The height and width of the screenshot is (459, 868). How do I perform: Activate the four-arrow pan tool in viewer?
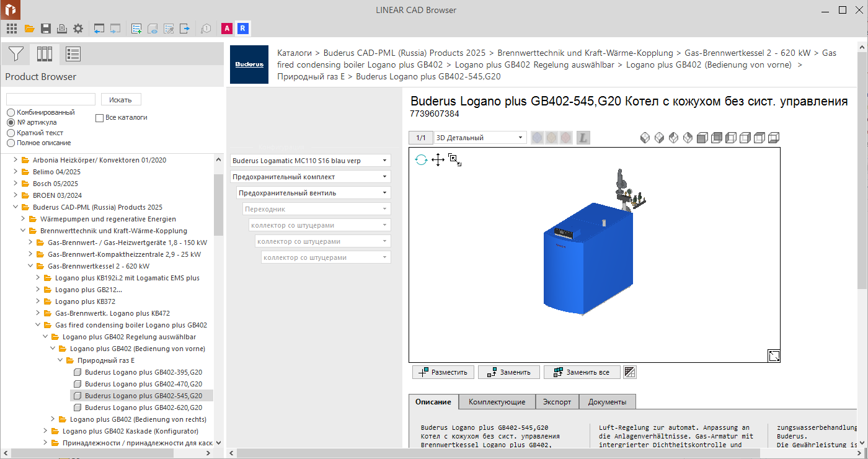click(x=438, y=160)
